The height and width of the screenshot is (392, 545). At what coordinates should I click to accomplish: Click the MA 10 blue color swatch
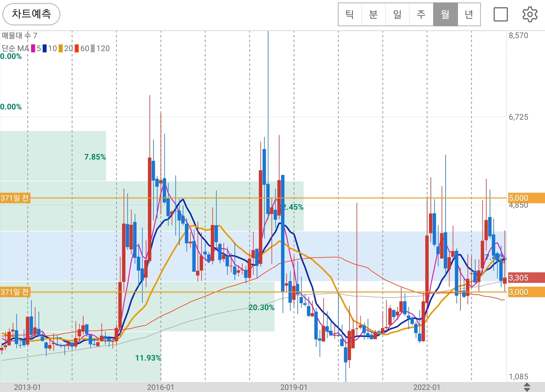click(45, 48)
